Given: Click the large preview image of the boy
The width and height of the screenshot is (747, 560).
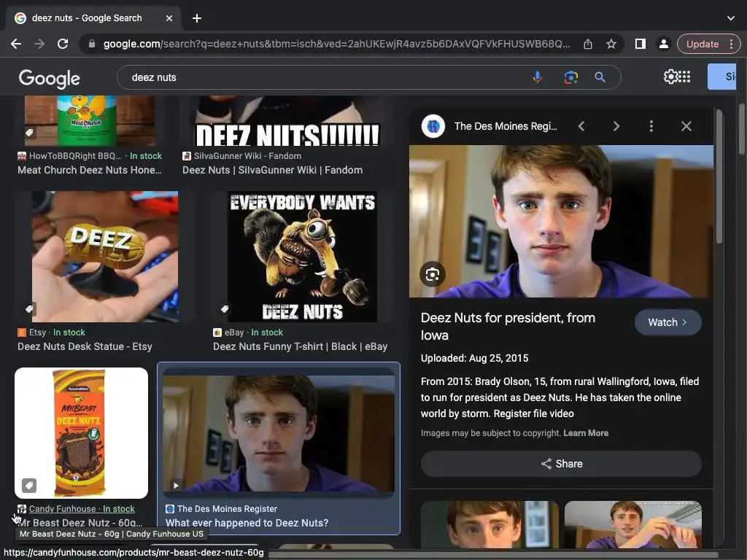Looking at the screenshot, I should pyautogui.click(x=561, y=222).
